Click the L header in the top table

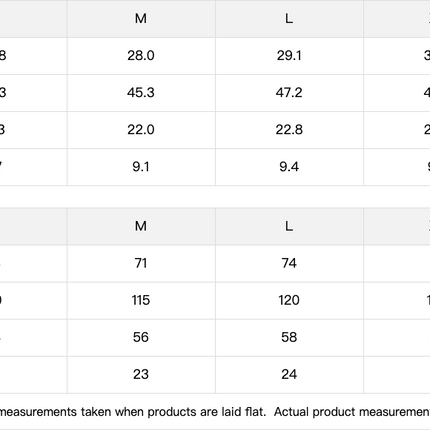(289, 19)
